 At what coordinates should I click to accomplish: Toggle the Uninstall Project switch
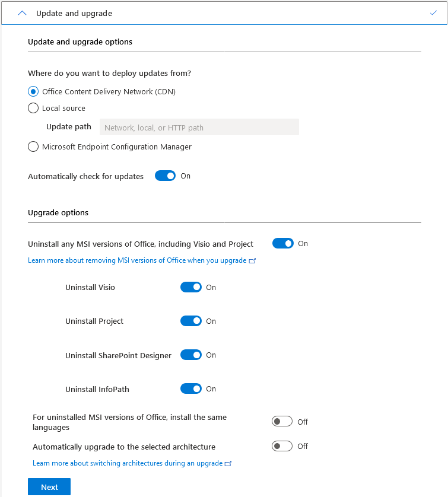tap(190, 321)
